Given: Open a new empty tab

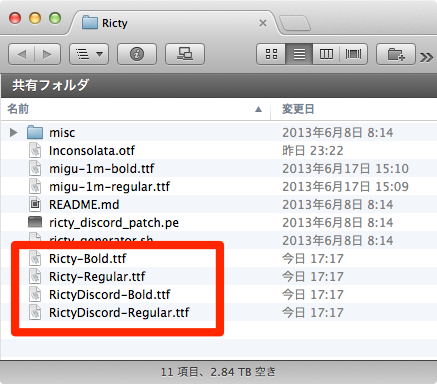Looking at the screenshot, I should click(295, 23).
